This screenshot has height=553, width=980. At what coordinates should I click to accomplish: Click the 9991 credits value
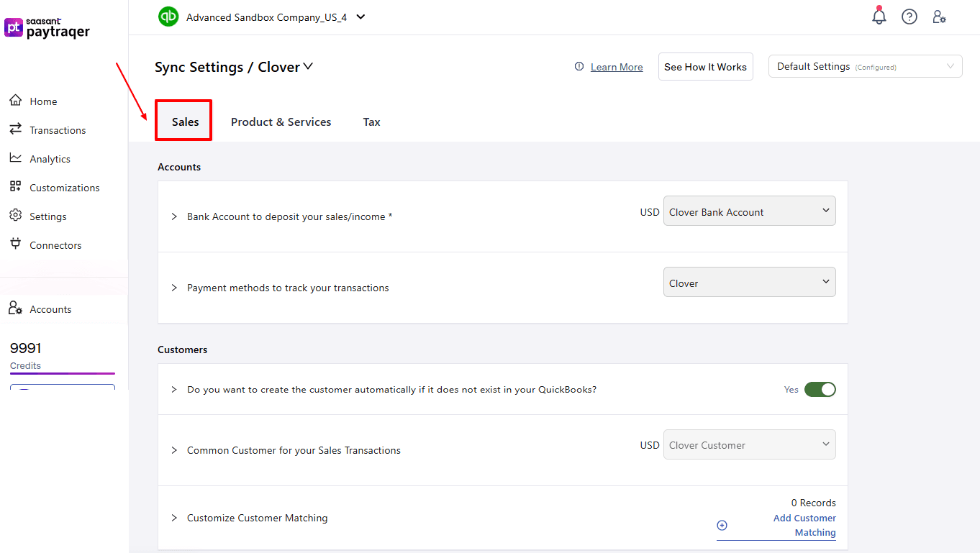26,348
